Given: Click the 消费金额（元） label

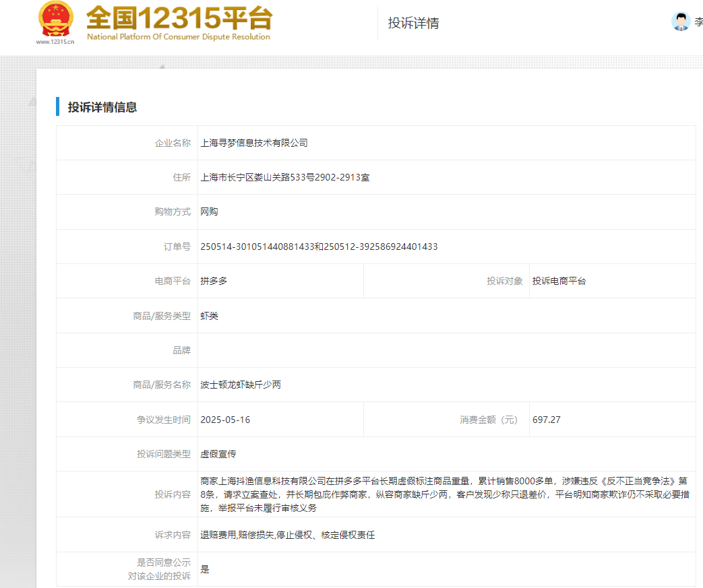Looking at the screenshot, I should 488,420.
